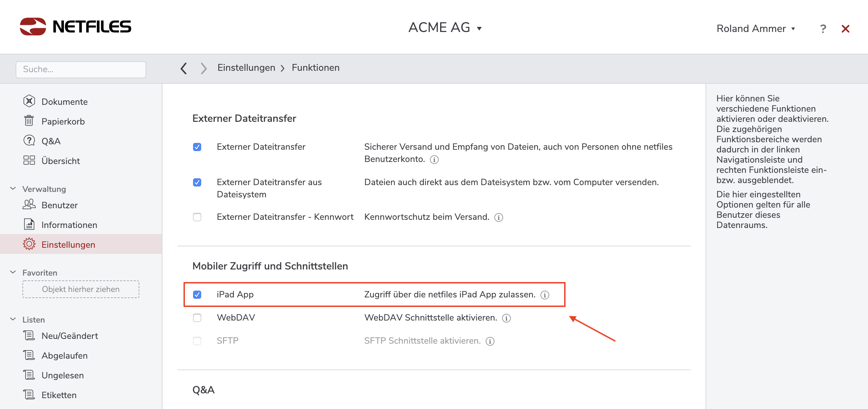Select Neu/Geändert list item

(x=70, y=336)
